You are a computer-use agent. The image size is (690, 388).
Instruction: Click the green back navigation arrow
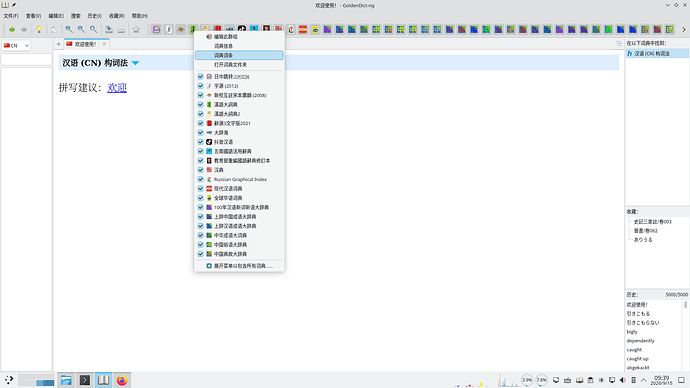pyautogui.click(x=12, y=29)
